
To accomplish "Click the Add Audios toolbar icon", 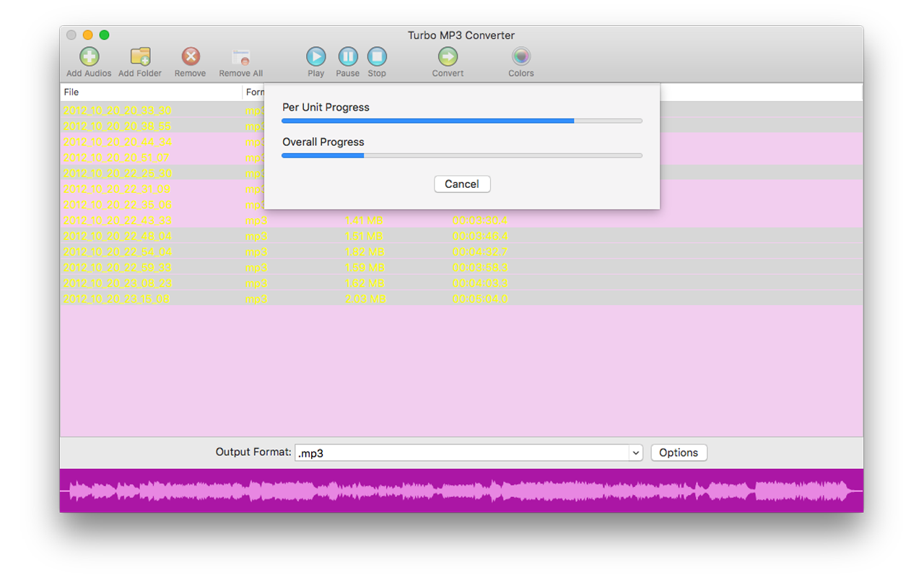I will [89, 56].
